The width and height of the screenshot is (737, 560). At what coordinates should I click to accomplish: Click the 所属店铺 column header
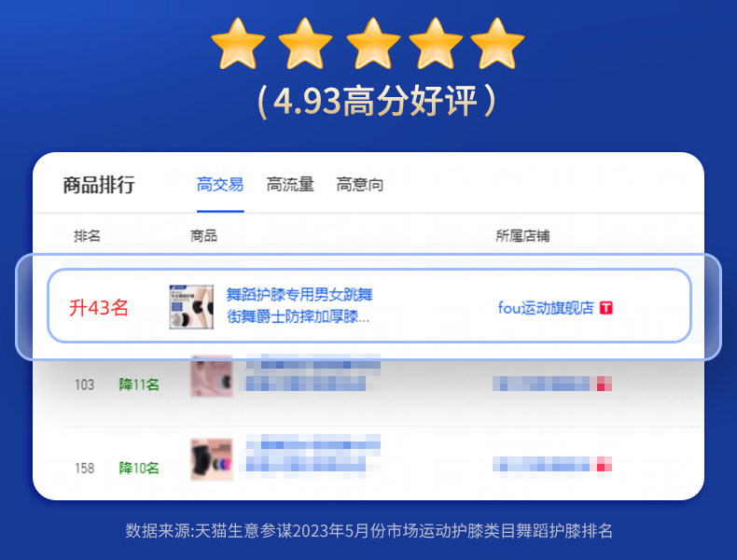click(522, 235)
